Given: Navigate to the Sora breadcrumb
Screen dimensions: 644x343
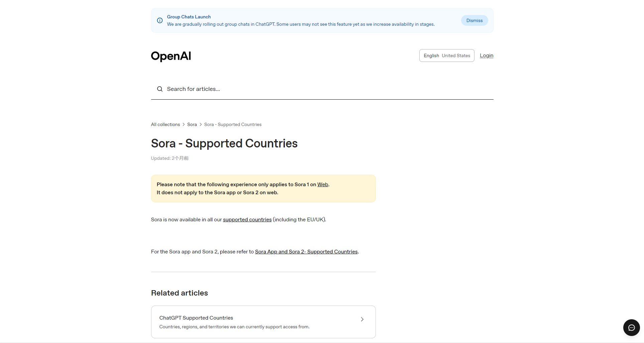Looking at the screenshot, I should click(192, 124).
